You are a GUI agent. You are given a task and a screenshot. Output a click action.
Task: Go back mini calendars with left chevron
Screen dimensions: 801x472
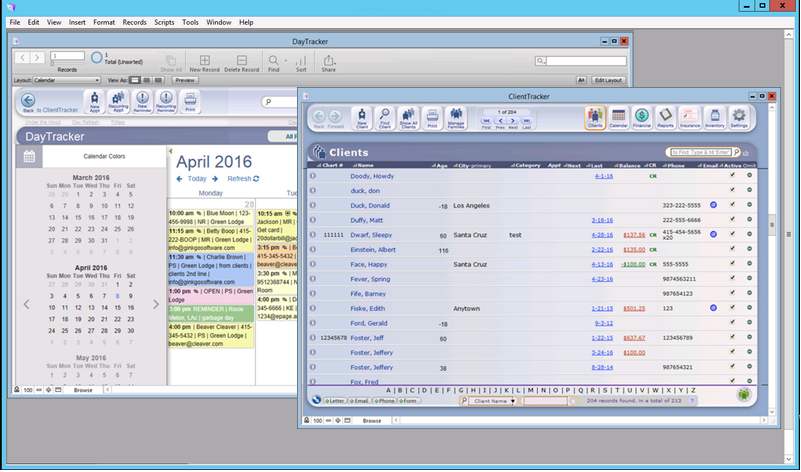(x=27, y=304)
